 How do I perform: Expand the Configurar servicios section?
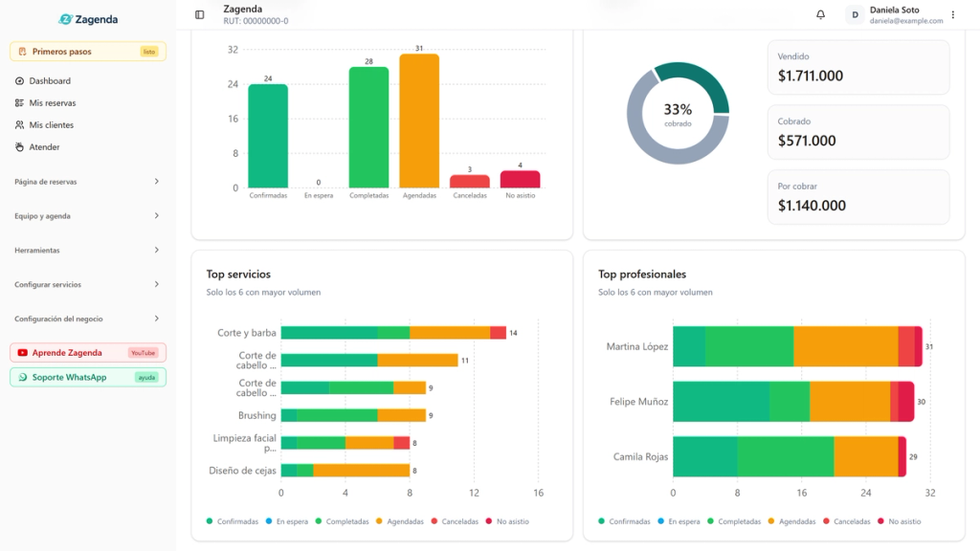tap(87, 285)
